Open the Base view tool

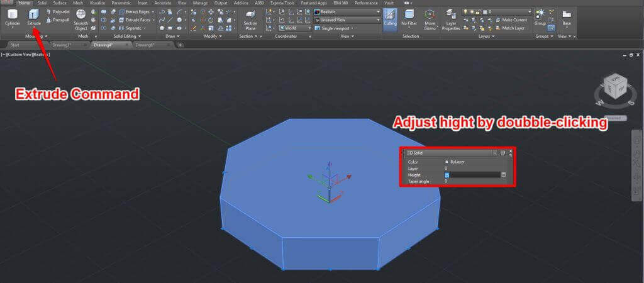coord(567,18)
